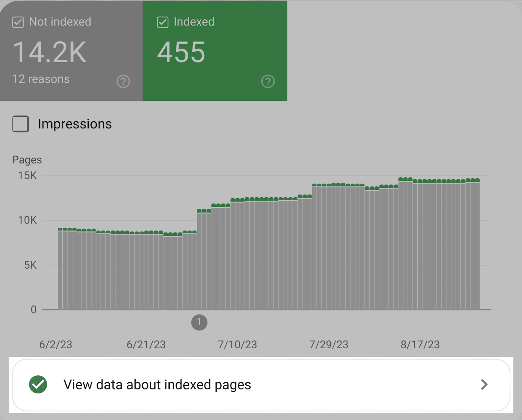
Task: Enable the Impressions checkbox
Action: click(20, 124)
